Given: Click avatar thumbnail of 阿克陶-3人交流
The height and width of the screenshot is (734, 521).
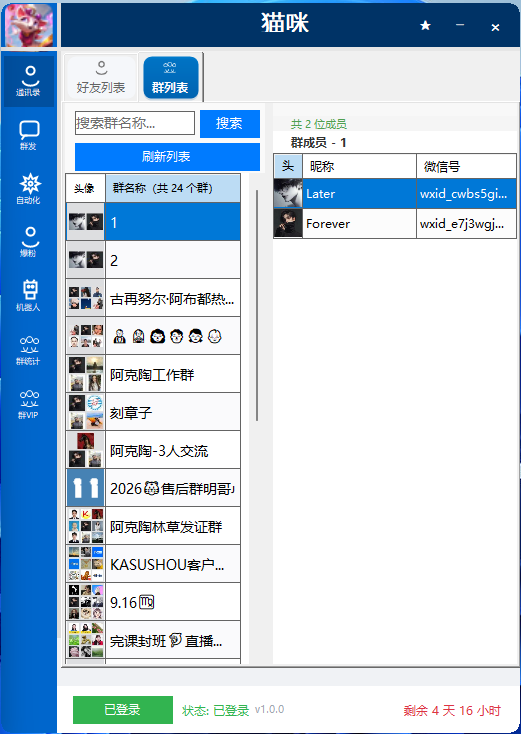Looking at the screenshot, I should pos(86,450).
